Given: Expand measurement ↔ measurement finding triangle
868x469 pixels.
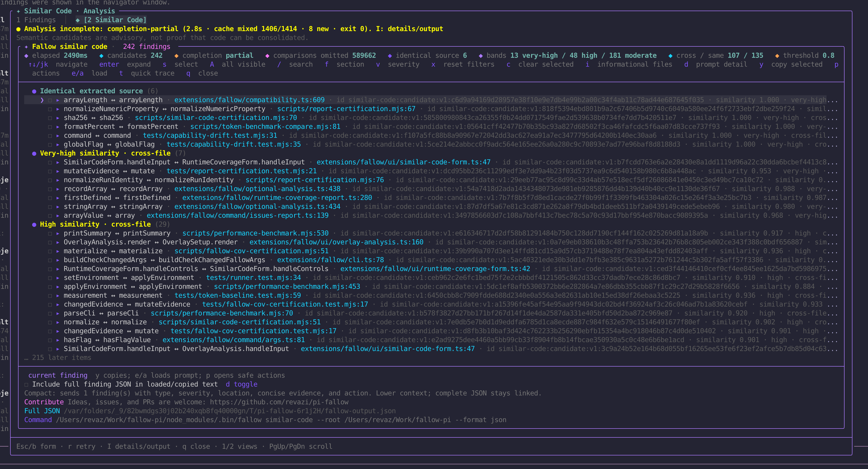Looking at the screenshot, I should 58,296.
